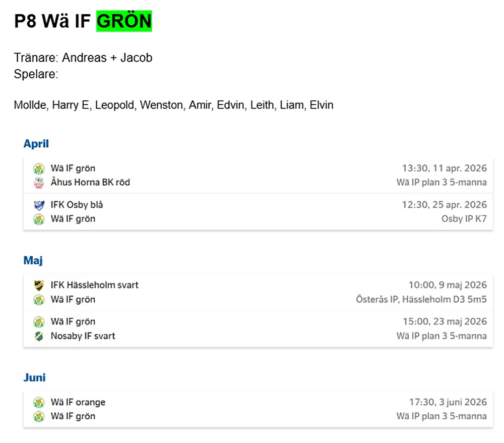Screen dimensions: 504x443
Task: Select the Maj month heading
Action: pyautogui.click(x=33, y=261)
